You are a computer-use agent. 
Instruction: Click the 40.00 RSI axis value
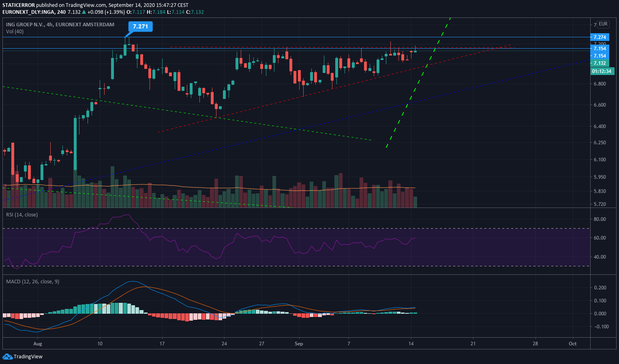[600, 257]
